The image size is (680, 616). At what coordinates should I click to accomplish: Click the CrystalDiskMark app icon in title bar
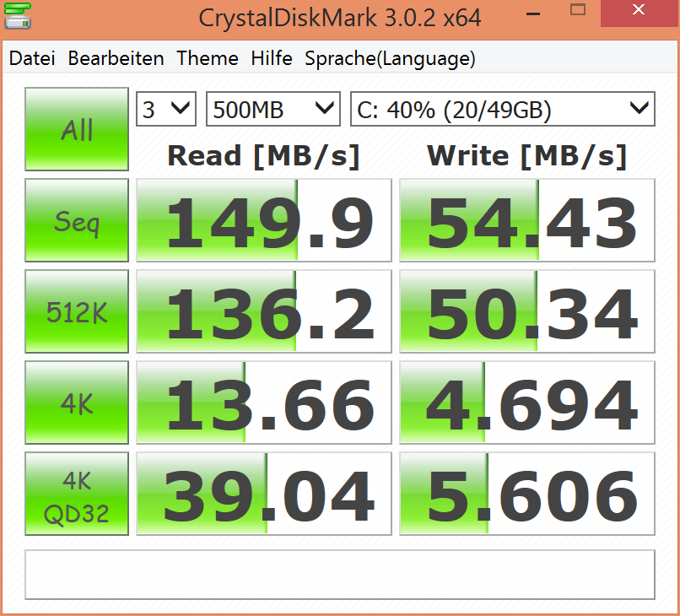[x=18, y=16]
